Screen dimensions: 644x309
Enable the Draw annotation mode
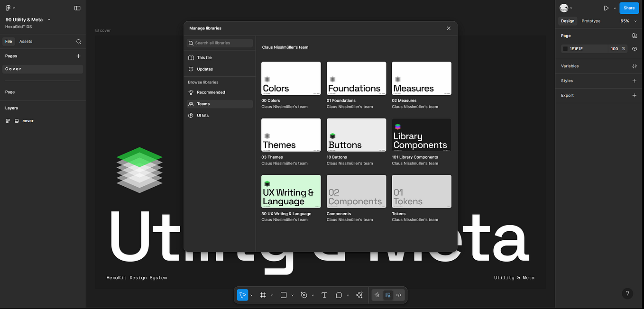(x=377, y=295)
